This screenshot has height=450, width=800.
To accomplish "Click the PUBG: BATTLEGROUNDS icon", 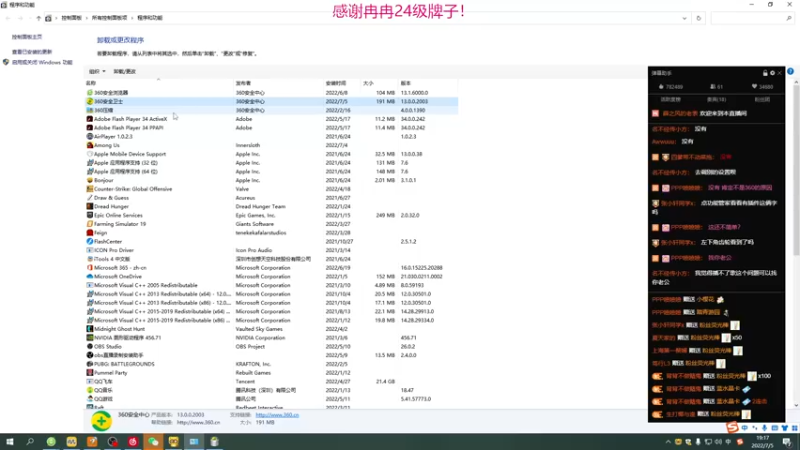I will pos(90,364).
